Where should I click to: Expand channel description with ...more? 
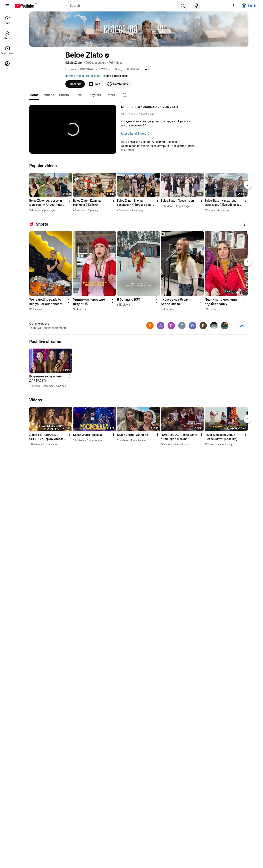(145, 69)
